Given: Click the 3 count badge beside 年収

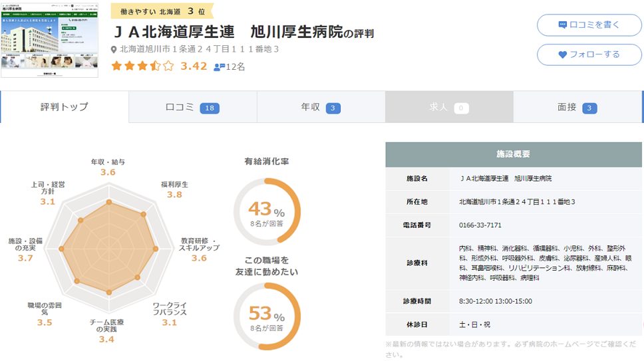Looking at the screenshot, I should coord(333,108).
